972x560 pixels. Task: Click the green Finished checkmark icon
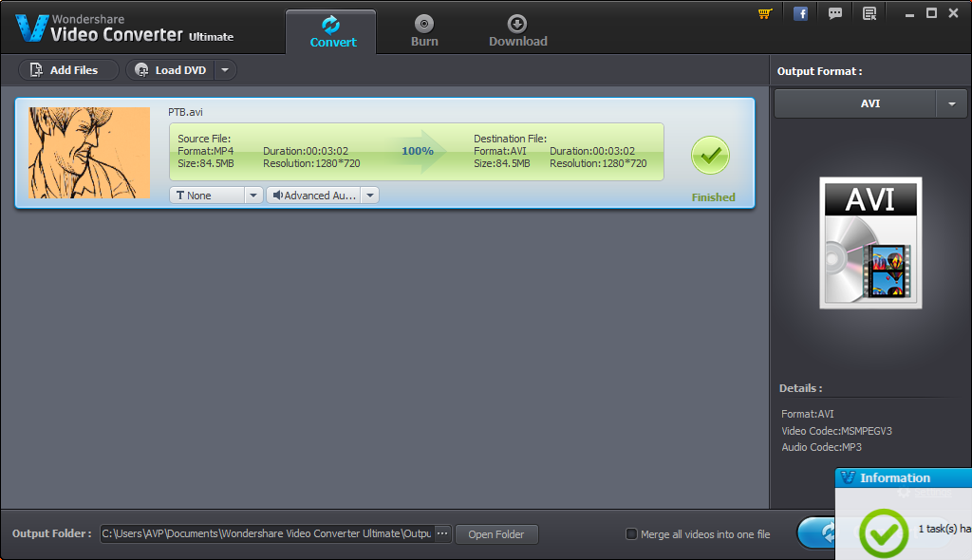710,155
